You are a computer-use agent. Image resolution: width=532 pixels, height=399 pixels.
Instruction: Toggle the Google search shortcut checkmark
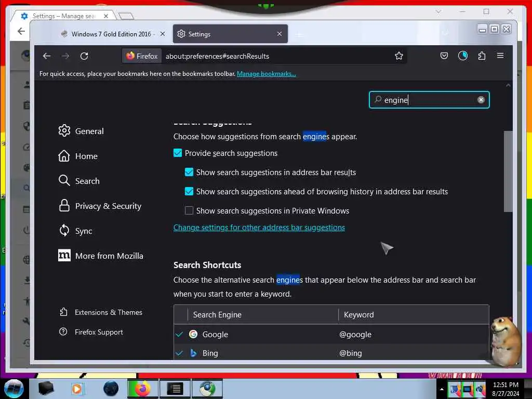179,334
